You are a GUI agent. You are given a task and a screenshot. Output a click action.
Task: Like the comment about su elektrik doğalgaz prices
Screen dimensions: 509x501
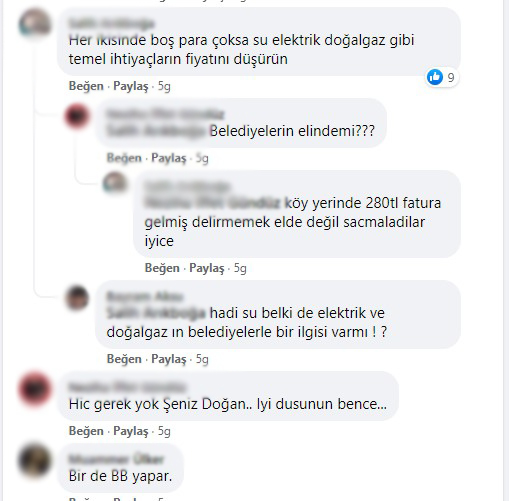[86, 86]
